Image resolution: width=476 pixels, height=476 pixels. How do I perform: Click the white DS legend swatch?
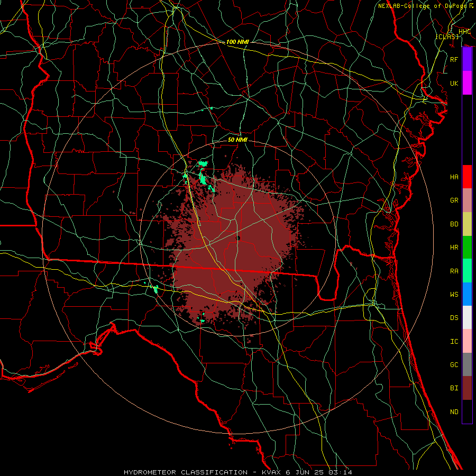tap(467, 317)
